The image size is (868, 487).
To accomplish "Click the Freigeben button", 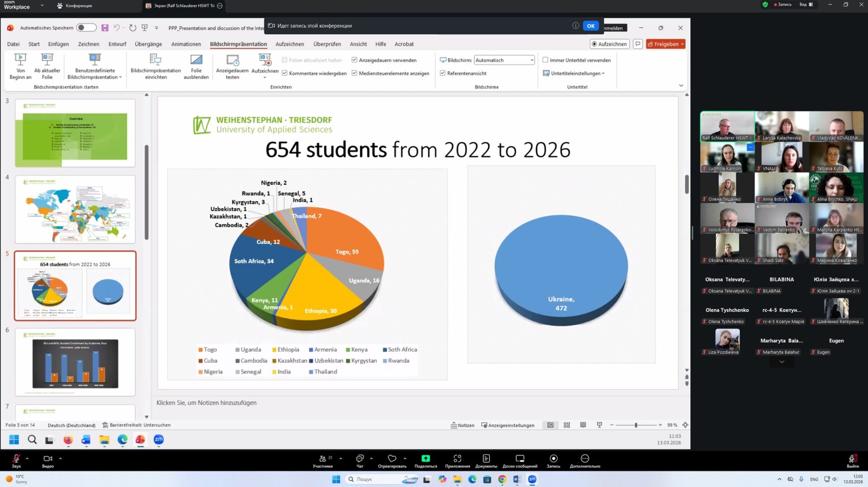I will pos(665,44).
